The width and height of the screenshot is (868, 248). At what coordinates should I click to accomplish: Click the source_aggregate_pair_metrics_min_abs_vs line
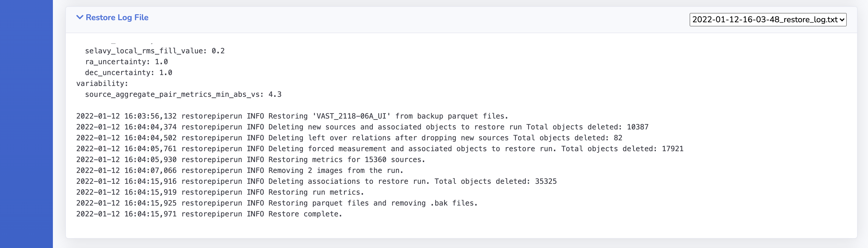tap(183, 94)
